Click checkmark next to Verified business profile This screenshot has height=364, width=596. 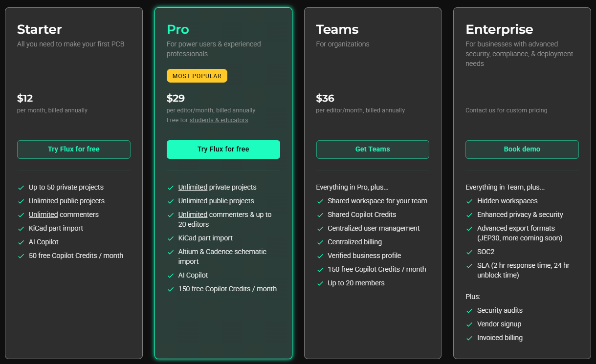coord(320,256)
